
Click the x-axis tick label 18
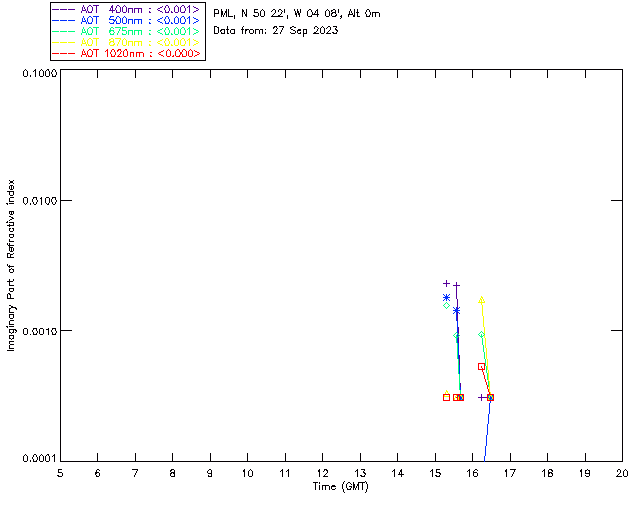click(547, 473)
